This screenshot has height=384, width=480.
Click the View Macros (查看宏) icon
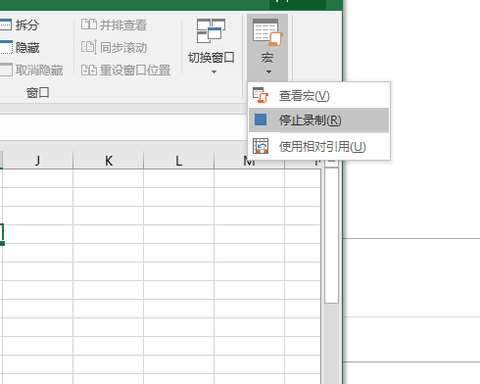tap(260, 95)
